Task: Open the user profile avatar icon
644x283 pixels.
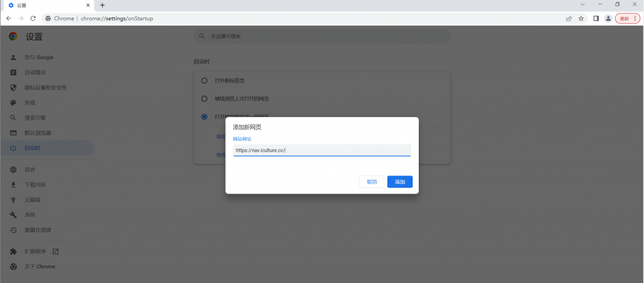Action: 608,18
